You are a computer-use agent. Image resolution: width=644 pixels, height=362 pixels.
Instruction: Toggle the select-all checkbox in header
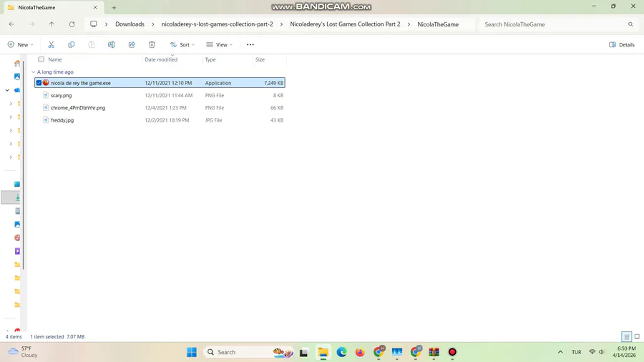41,59
